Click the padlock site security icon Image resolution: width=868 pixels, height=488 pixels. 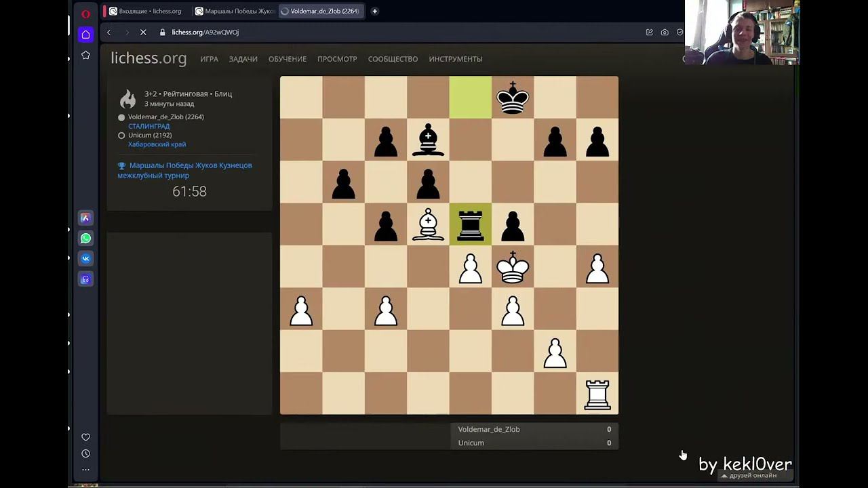coord(163,32)
